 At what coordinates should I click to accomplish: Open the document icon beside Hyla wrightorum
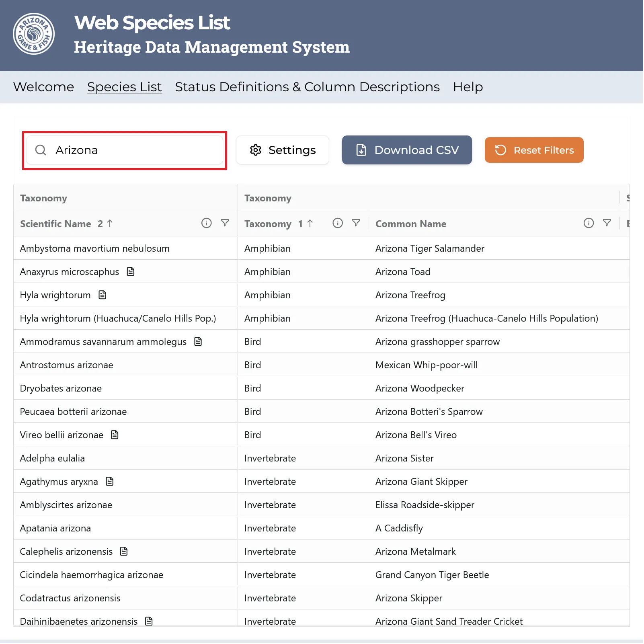point(103,295)
